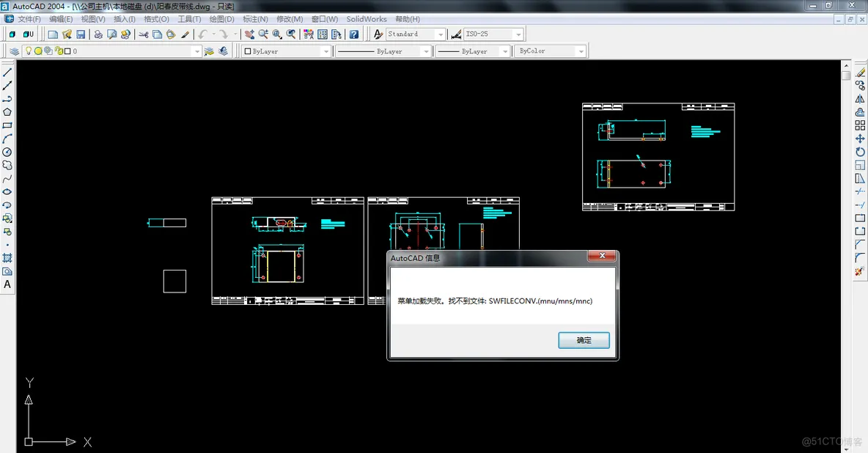Screen dimensions: 868x453
Task: Select the Fillet modify tool
Action: [860, 258]
